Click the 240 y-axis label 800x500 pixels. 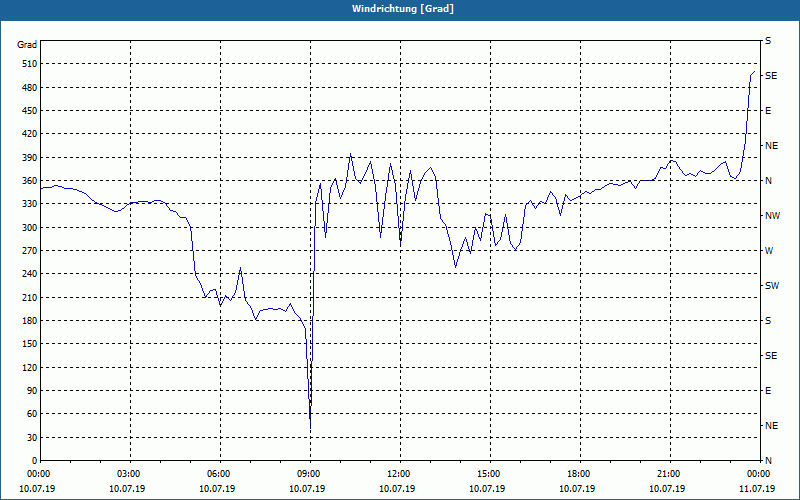pos(30,274)
